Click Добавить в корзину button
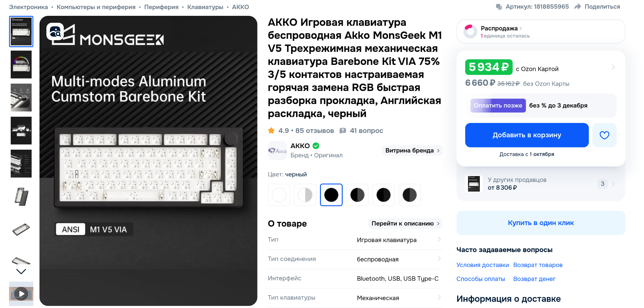Image resolution: width=644 pixels, height=308 pixels. tap(527, 135)
